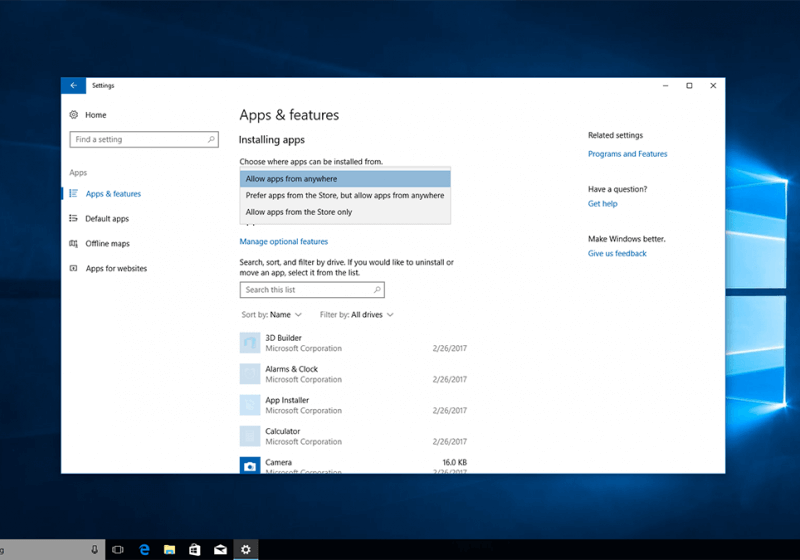800x560 pixels.
Task: Focus the Search this list field
Action: coord(312,290)
